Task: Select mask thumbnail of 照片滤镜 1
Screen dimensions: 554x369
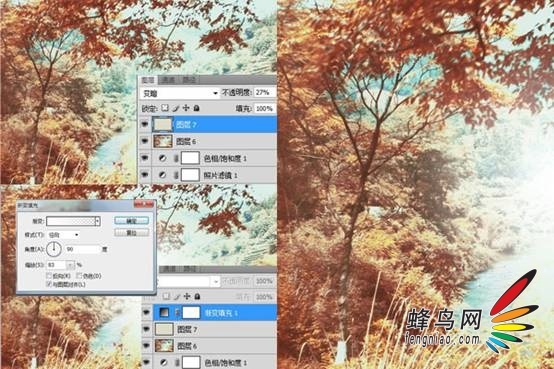Action: [190, 175]
